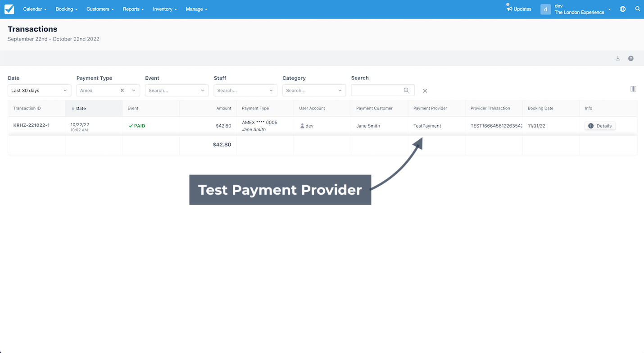Open the Updates megaphone notifications
644x353 pixels.
click(x=509, y=9)
